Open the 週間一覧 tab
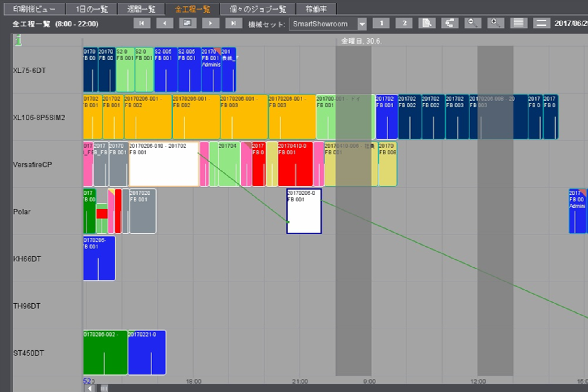588x392 pixels. point(141,9)
